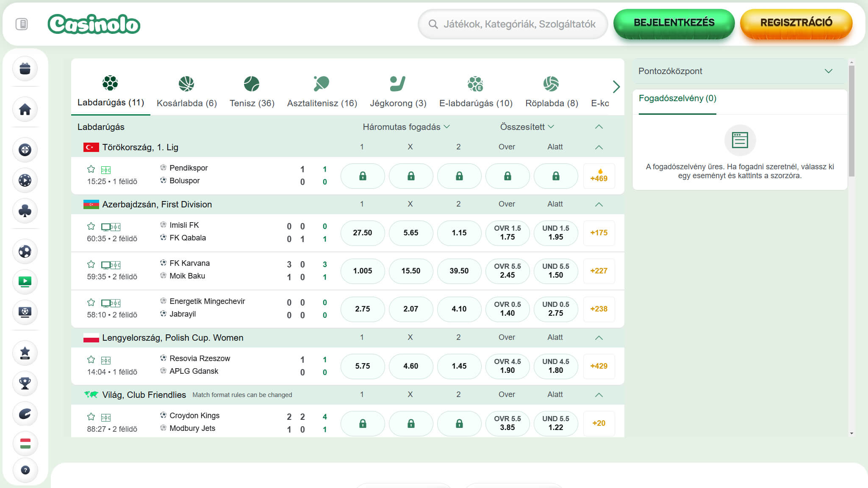Switch to the Jégkorong (3) tab
Viewport: 868px width, 488px height.
click(x=398, y=91)
